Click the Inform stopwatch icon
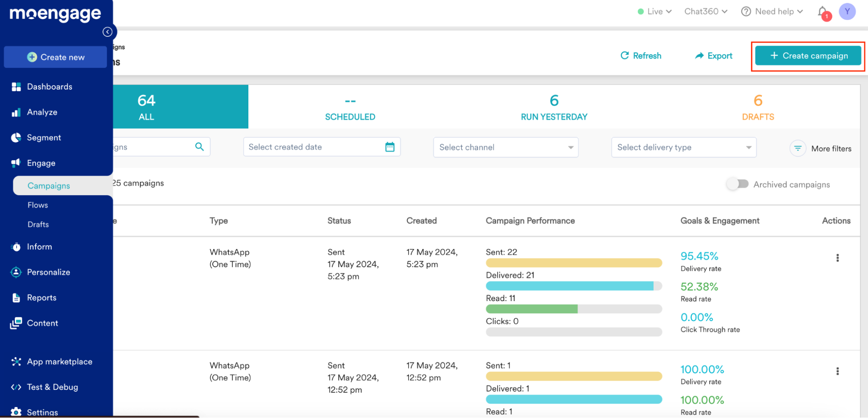This screenshot has height=418, width=868. [x=16, y=247]
